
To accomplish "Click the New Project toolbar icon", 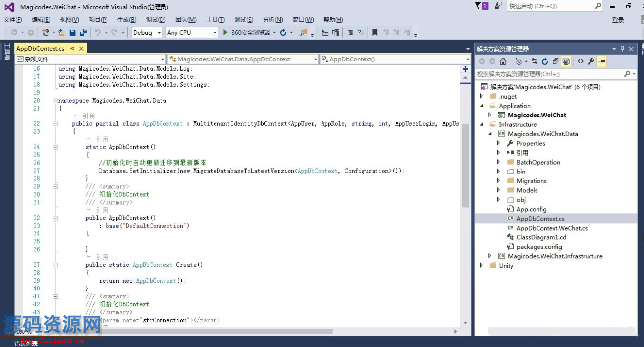I will click(x=46, y=33).
